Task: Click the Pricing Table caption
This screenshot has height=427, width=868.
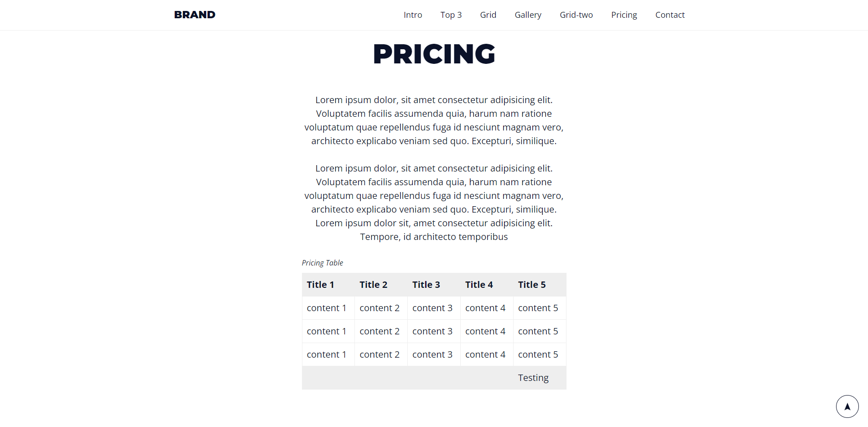Action: point(322,263)
